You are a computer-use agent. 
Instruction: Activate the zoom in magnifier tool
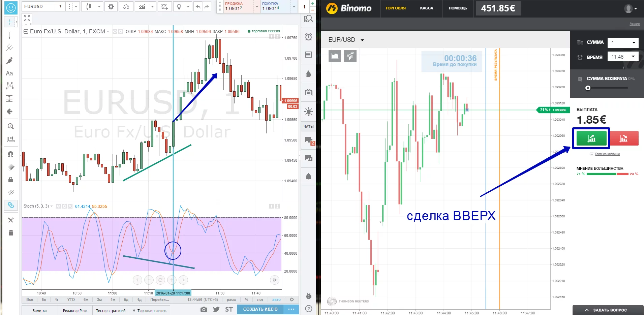(10, 126)
